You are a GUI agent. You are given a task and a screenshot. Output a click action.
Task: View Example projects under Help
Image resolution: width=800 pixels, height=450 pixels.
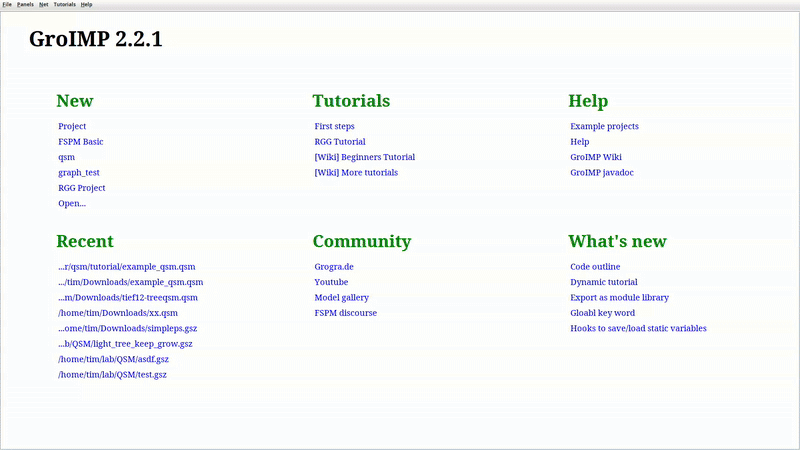pyautogui.click(x=604, y=126)
